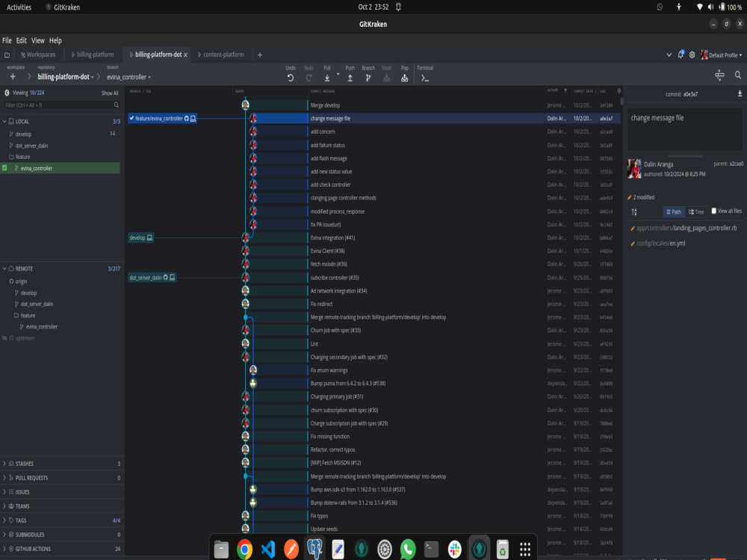Open the File menu
The image size is (747, 560).
coord(7,40)
